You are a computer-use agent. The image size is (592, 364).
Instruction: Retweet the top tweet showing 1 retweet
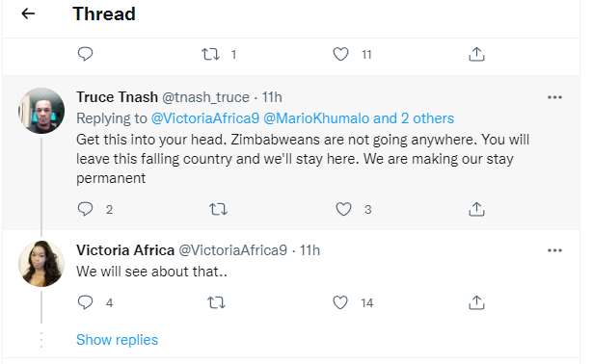pos(210,54)
